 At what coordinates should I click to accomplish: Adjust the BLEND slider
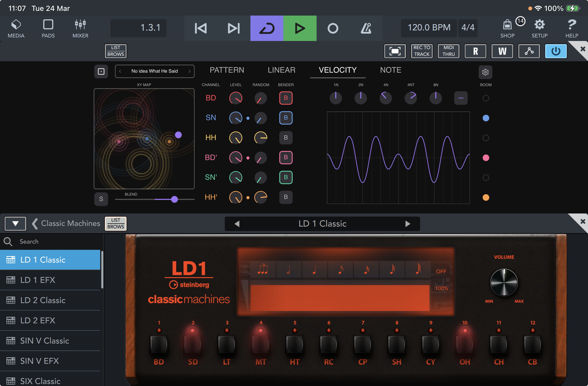[174, 199]
